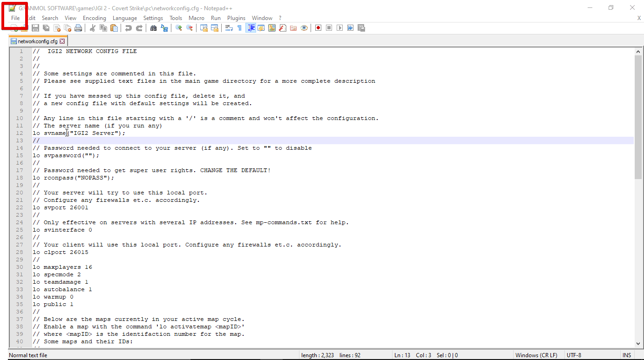This screenshot has height=360, width=644.
Task: Select the networkconfig.cfg document tab
Action: pyautogui.click(x=37, y=40)
